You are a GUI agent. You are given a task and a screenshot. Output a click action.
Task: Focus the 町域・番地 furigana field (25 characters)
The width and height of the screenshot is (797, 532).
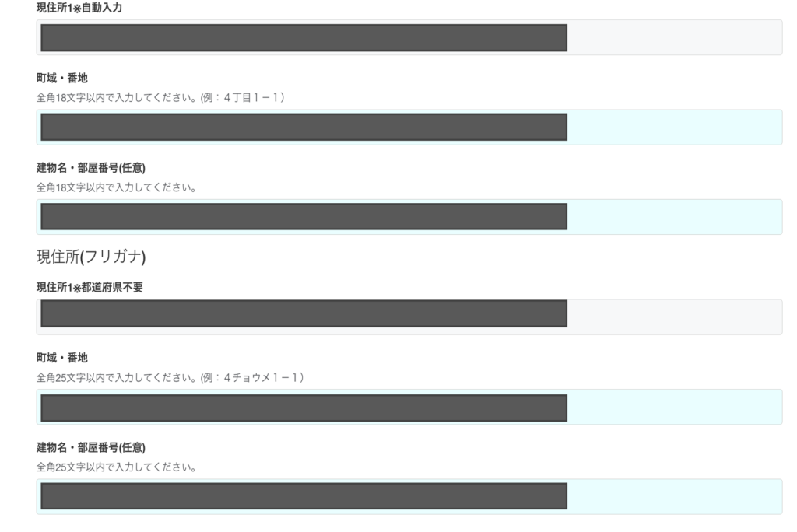point(674,407)
